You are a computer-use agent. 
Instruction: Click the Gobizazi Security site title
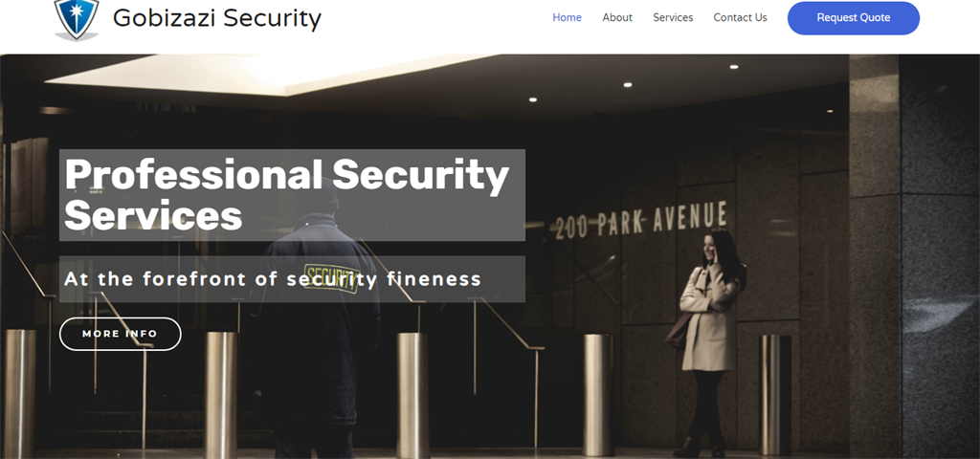pyautogui.click(x=217, y=18)
